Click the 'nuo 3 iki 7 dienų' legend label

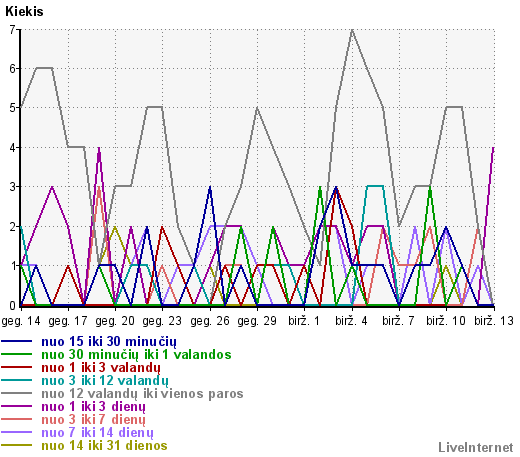(93, 420)
